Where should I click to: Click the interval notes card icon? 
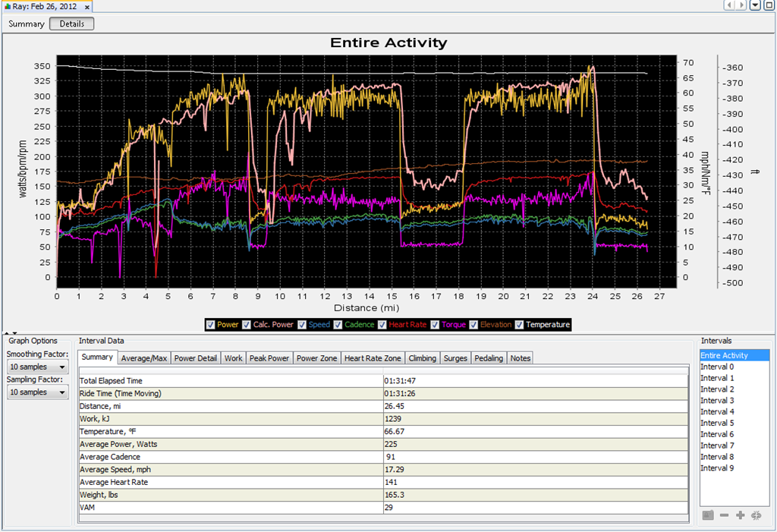(708, 515)
